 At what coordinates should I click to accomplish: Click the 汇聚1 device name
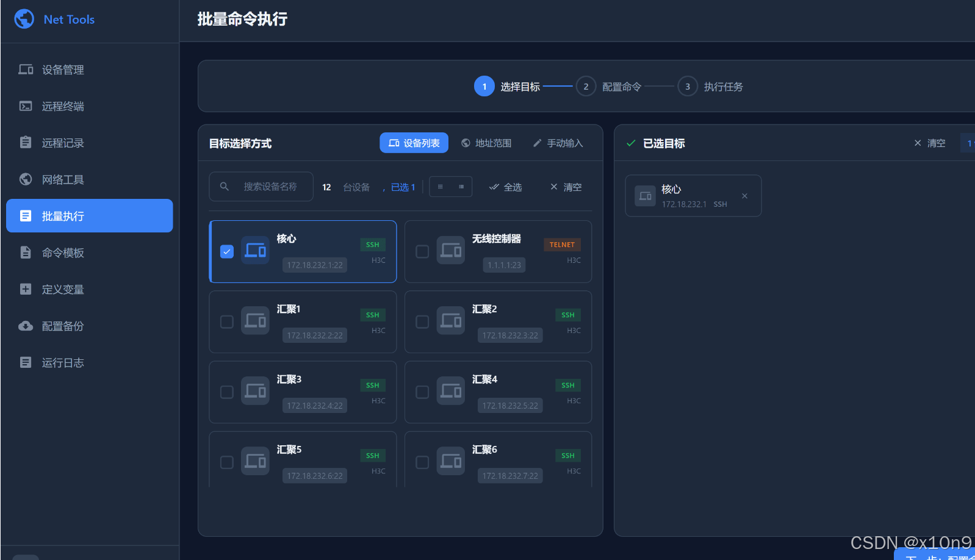(289, 309)
